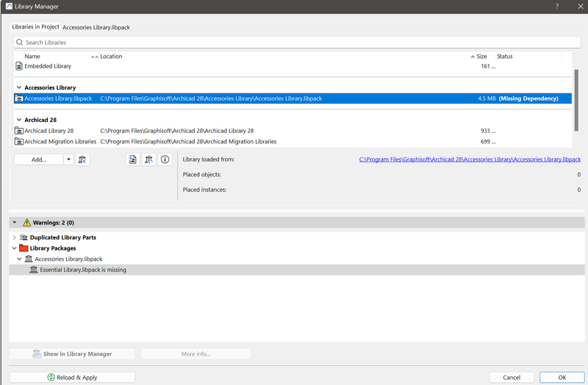The width and height of the screenshot is (588, 385).
Task: Select 'Essential Library.libpack is missing' row
Action: click(x=297, y=270)
